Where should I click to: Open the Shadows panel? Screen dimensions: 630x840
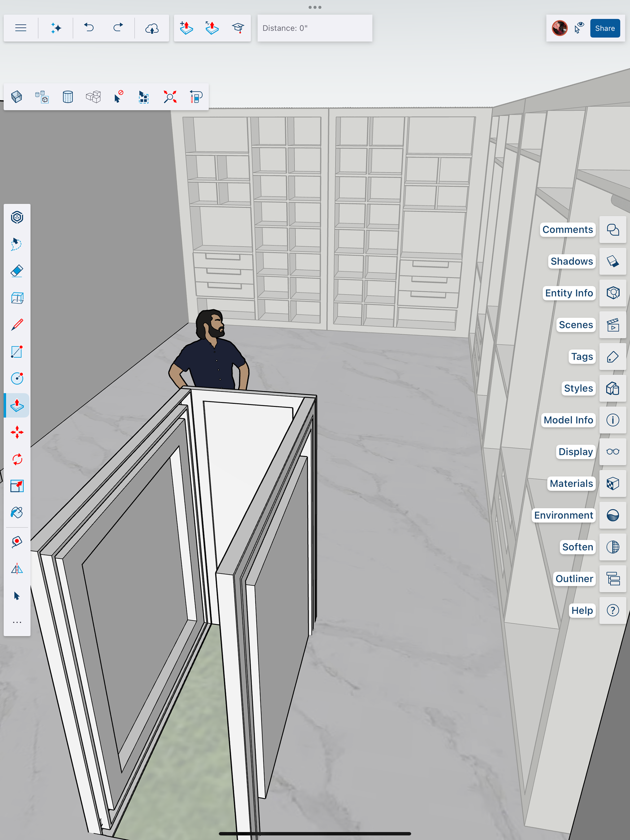pos(613,261)
